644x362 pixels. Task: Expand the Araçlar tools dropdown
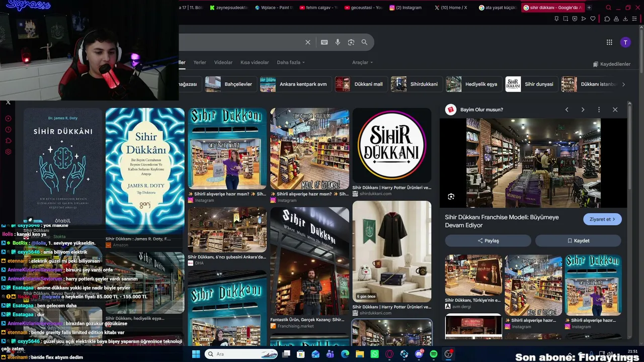point(362,62)
